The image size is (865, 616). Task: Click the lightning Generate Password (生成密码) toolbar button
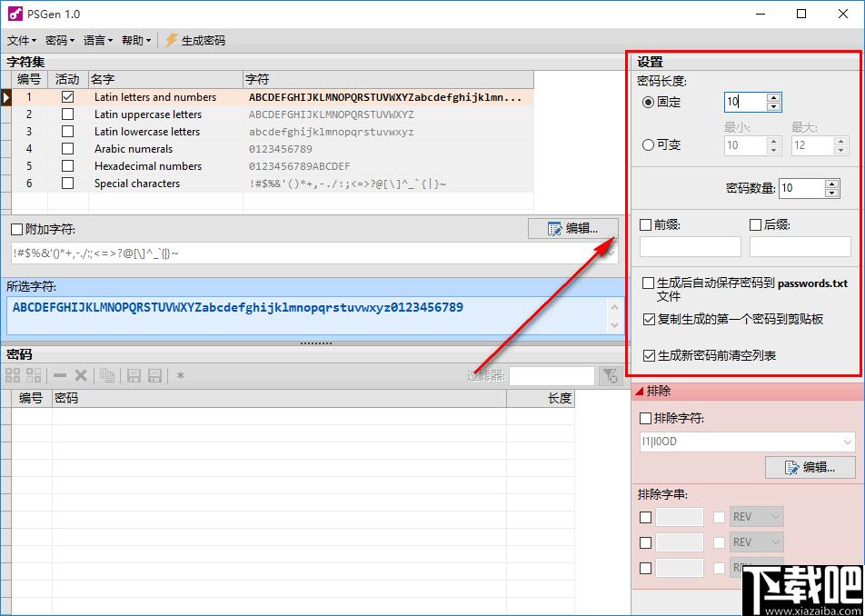(195, 40)
